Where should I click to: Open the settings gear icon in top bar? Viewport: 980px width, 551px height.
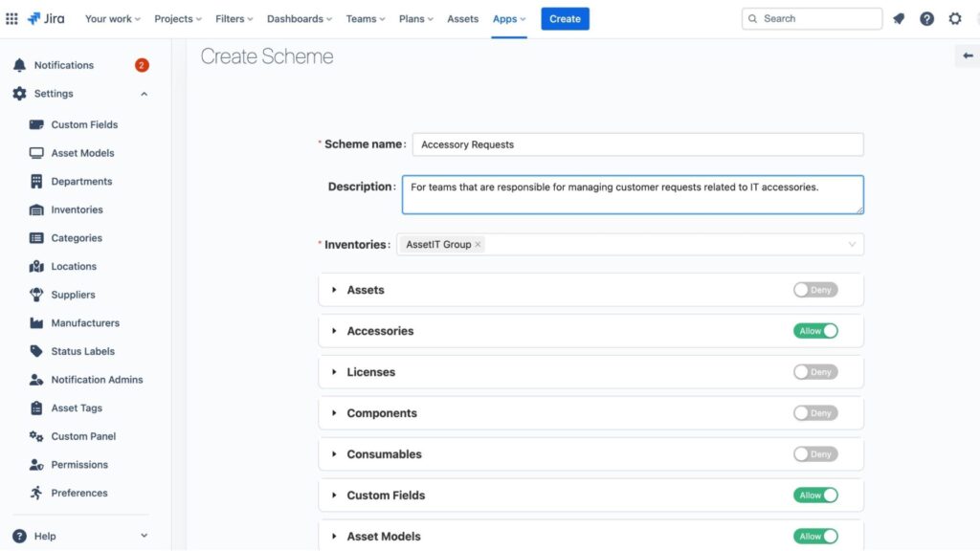tap(954, 19)
